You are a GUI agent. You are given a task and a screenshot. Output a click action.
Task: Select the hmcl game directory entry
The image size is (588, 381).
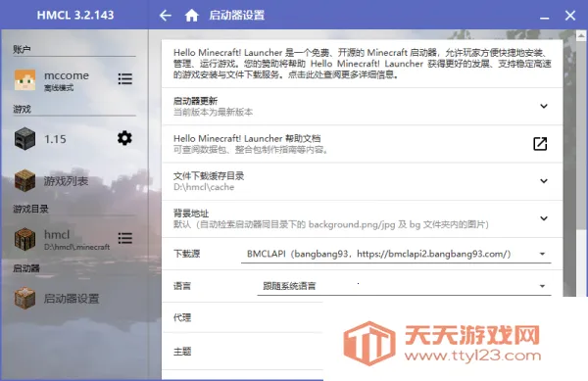[x=76, y=239]
